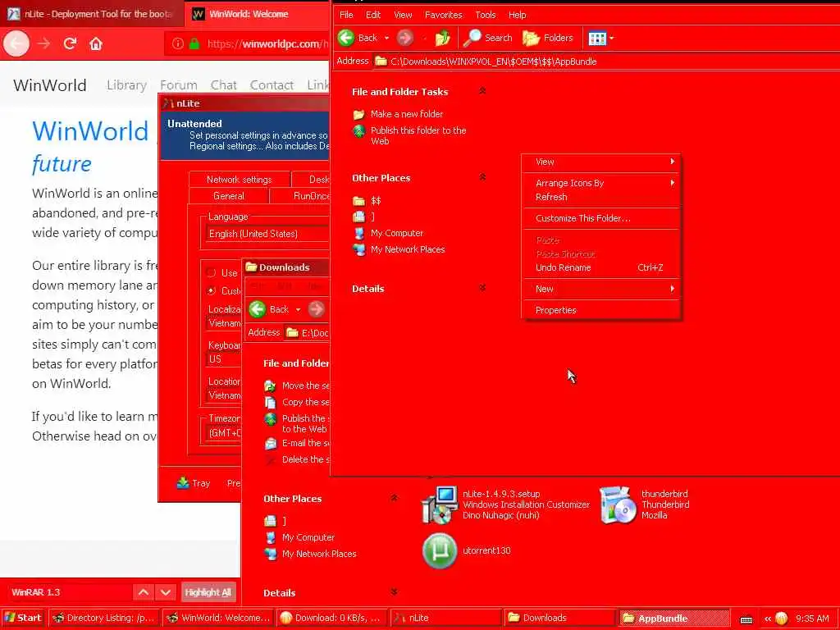Expand Details panel in Downloads window
This screenshot has height=630, width=840.
tap(394, 592)
